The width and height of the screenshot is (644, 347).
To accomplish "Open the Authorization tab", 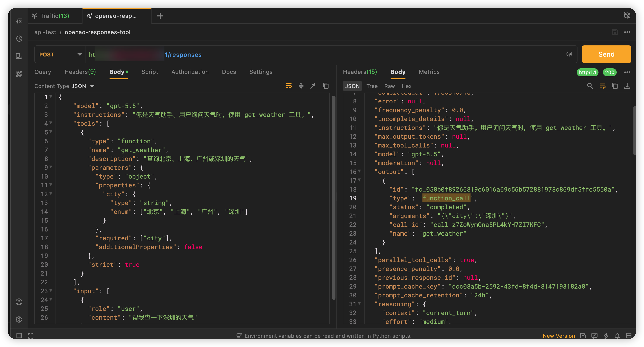I will (x=190, y=72).
